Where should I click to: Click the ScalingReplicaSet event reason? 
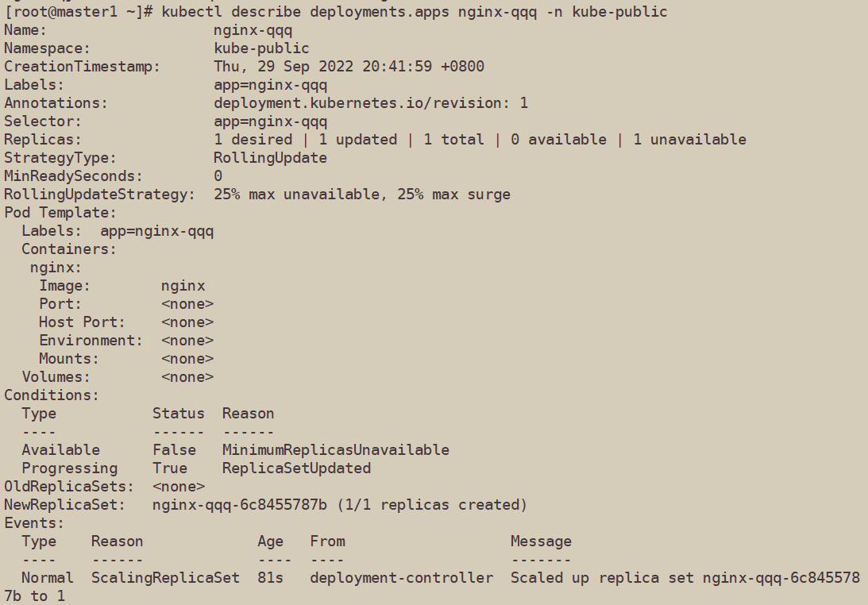tap(165, 578)
